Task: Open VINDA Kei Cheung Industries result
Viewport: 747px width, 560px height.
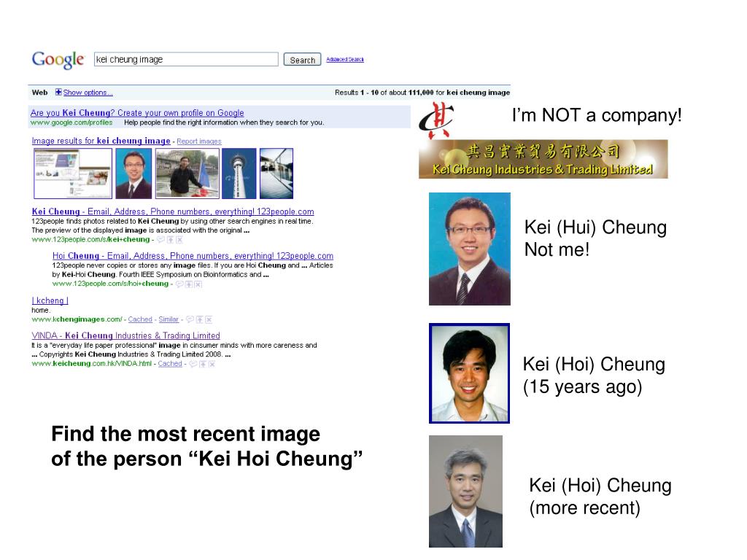Action: point(125,335)
